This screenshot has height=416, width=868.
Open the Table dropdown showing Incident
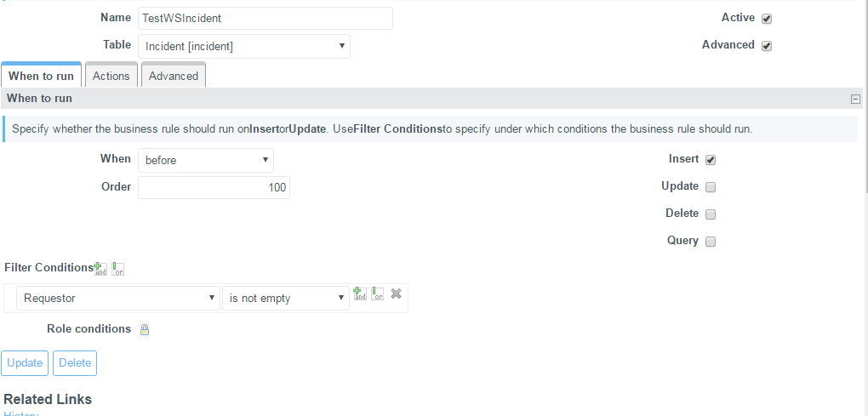(244, 47)
